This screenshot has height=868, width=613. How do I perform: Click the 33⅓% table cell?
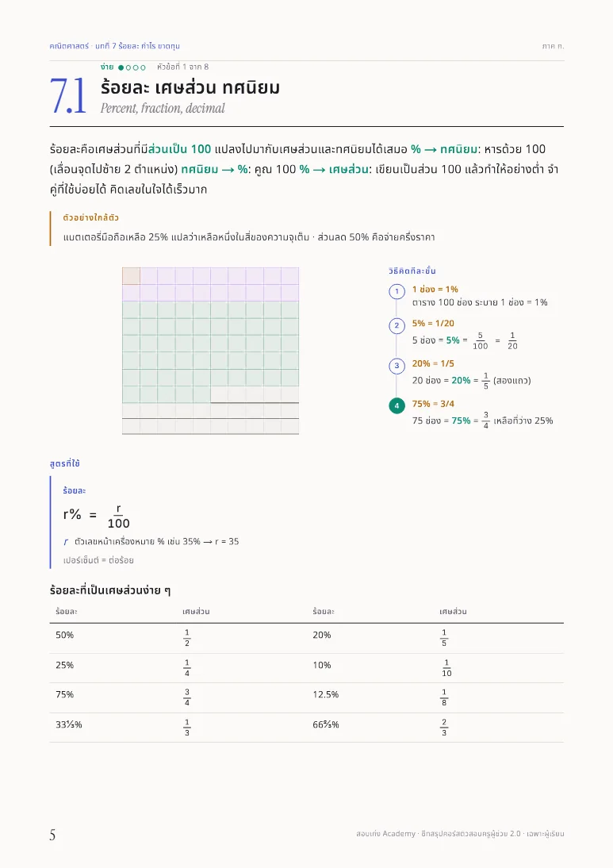coord(69,724)
